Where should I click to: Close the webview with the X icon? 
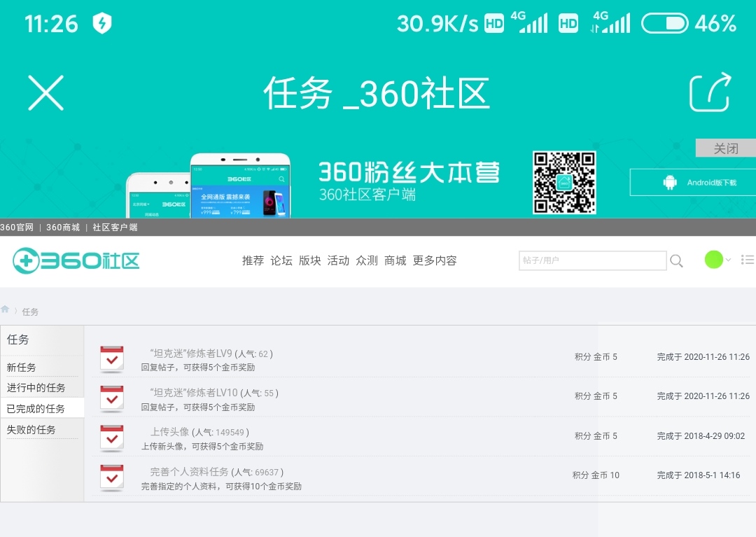pos(45,92)
